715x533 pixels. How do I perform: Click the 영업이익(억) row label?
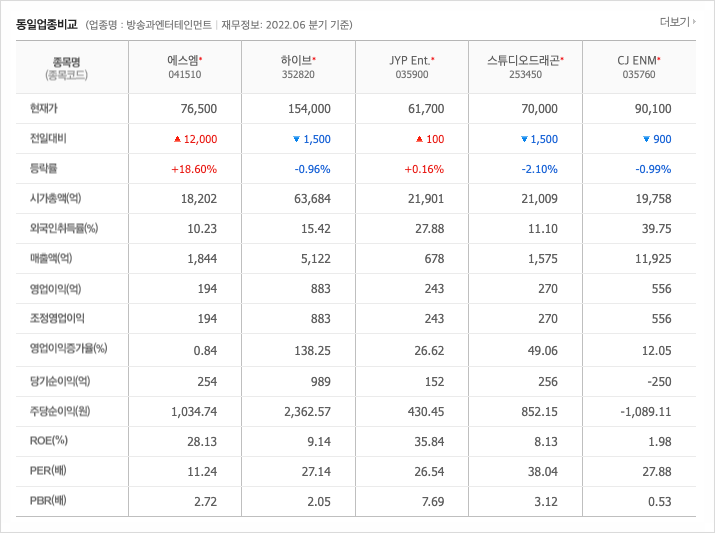coord(56,289)
